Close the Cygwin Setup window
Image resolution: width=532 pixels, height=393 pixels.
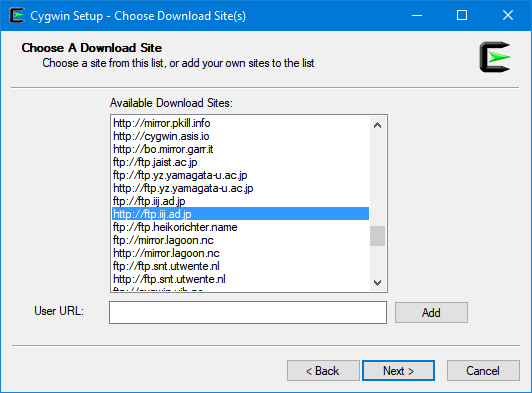pyautogui.click(x=508, y=15)
